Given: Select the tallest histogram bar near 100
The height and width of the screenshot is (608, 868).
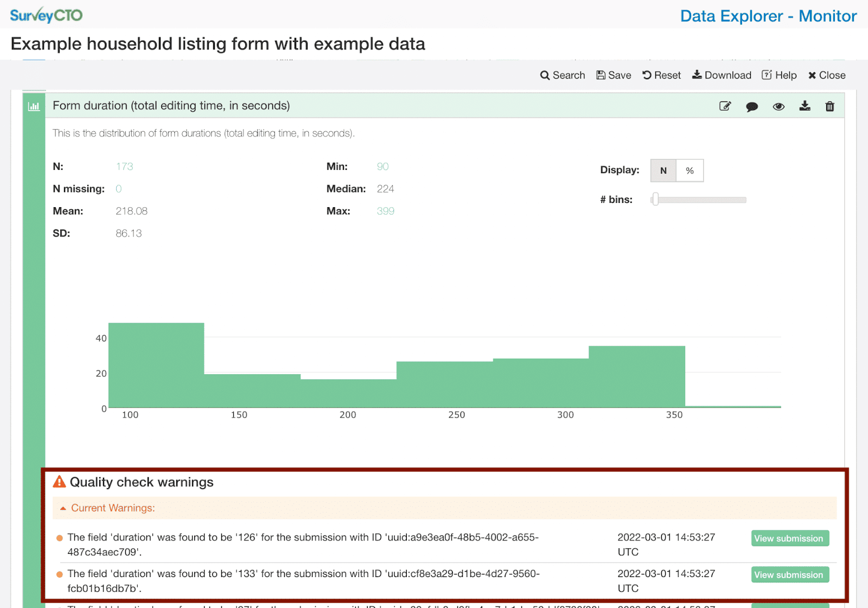Looking at the screenshot, I should 156,365.
